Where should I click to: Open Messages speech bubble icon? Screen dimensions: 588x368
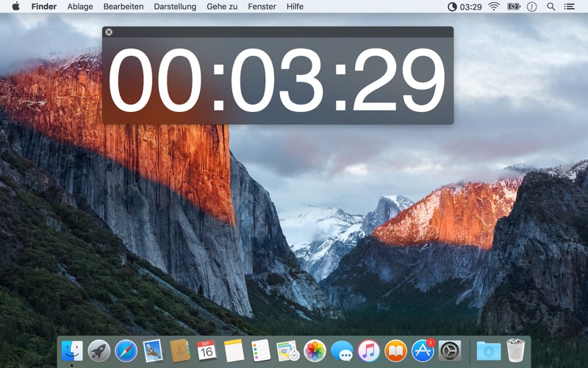point(342,351)
